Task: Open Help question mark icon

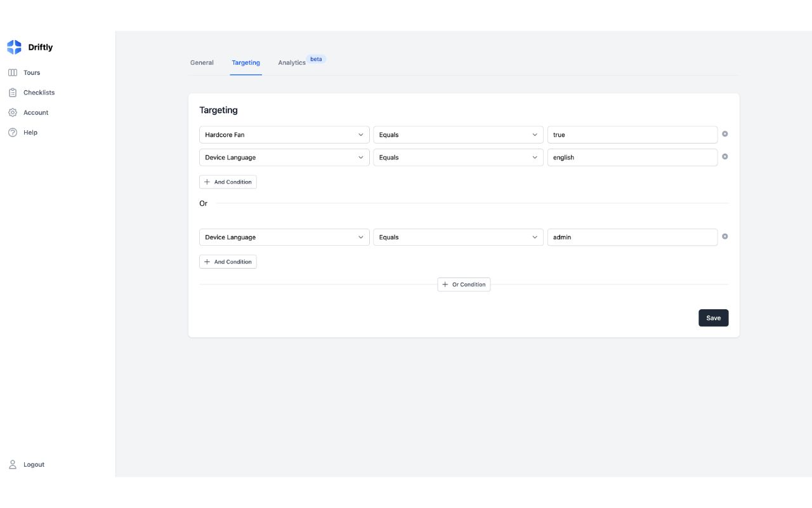Action: coord(13,133)
